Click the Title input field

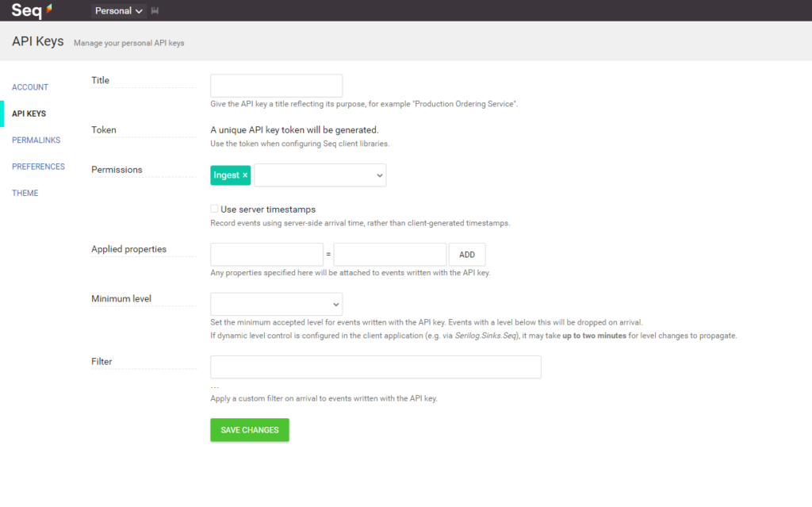point(276,85)
